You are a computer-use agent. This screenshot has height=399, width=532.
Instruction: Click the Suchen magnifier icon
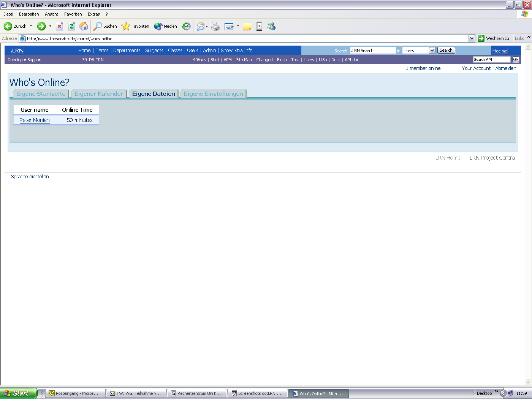98,26
